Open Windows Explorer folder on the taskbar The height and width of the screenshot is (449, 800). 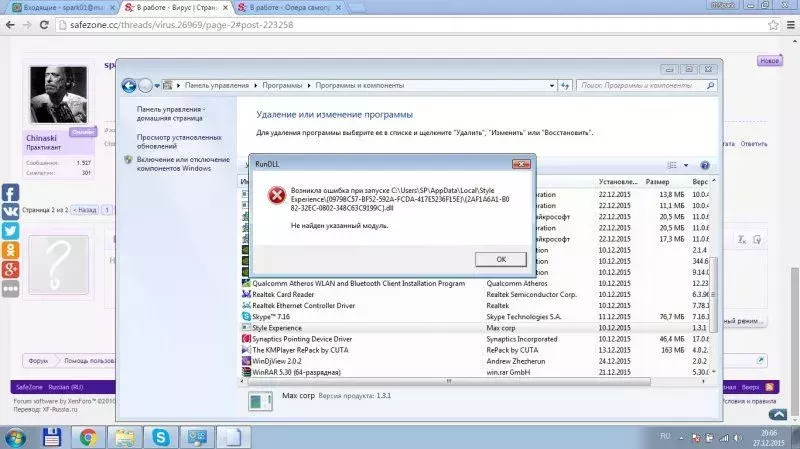124,438
